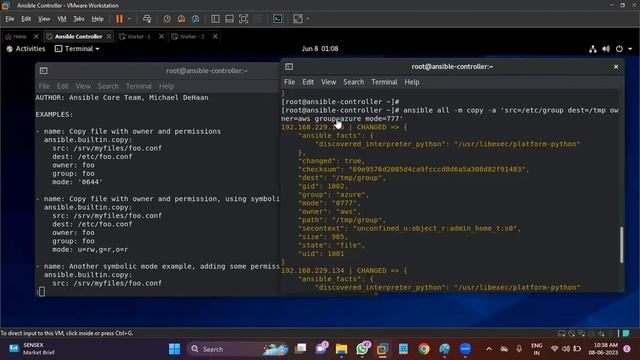The height and width of the screenshot is (360, 640).
Task: Open Edit menu in front terminal
Action: click(x=308, y=82)
